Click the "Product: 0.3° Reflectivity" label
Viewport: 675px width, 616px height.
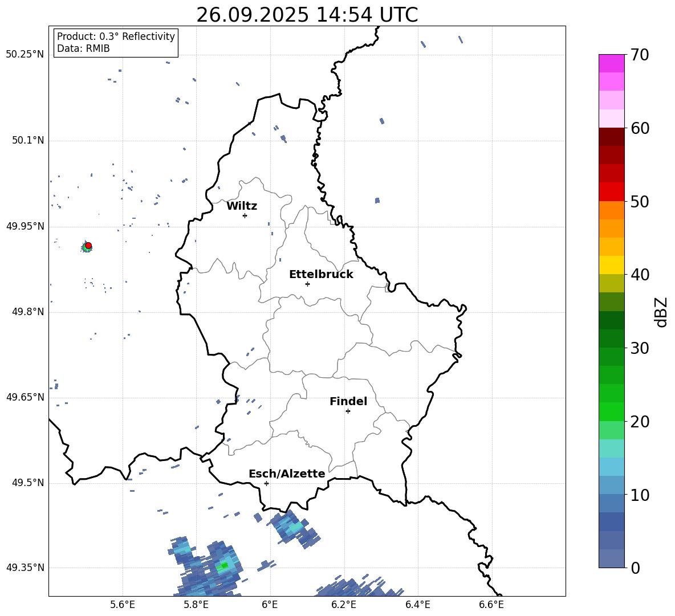click(116, 36)
